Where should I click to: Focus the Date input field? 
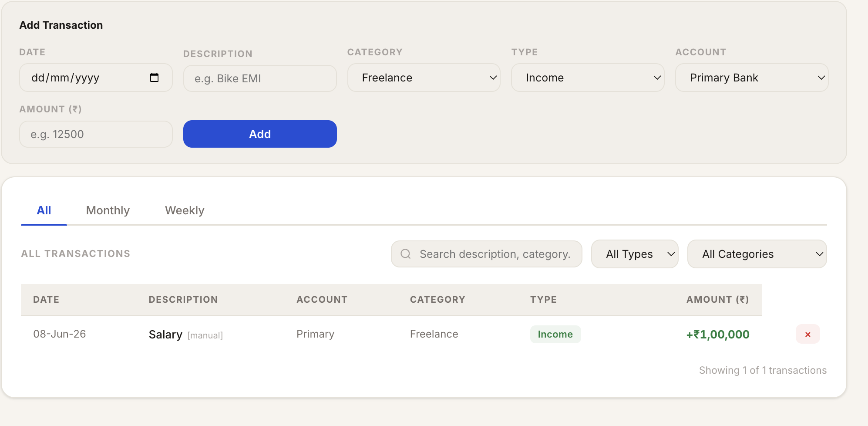[96, 78]
